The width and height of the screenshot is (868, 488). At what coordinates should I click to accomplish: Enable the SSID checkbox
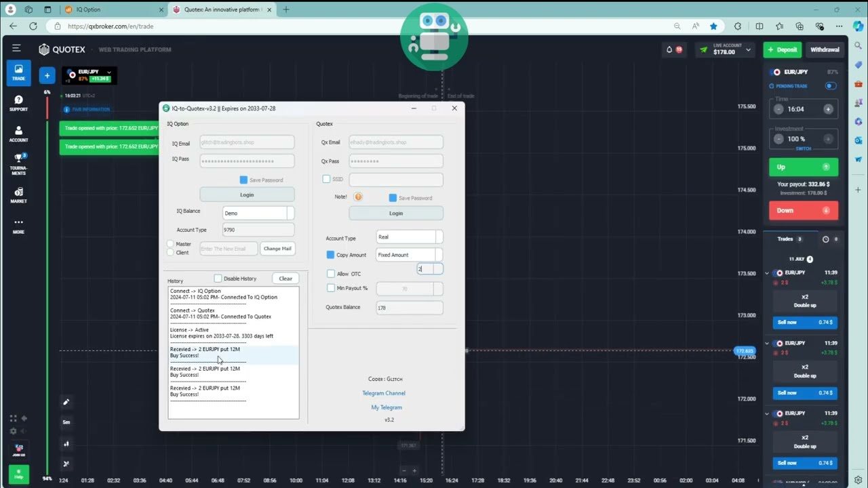[326, 179]
